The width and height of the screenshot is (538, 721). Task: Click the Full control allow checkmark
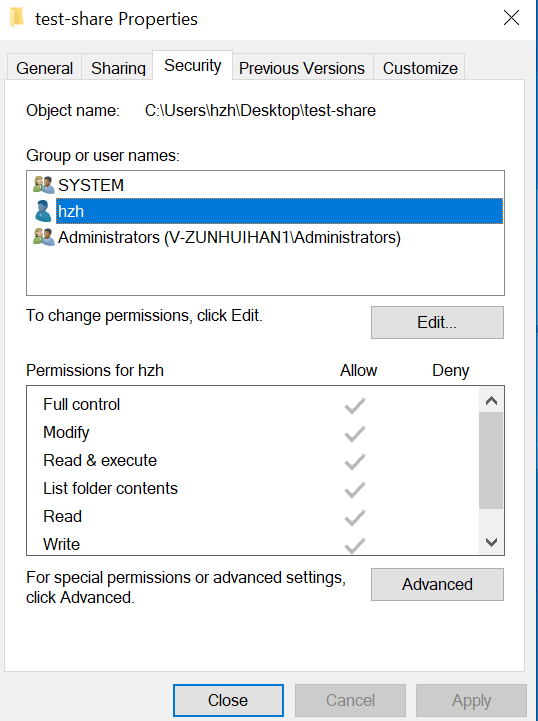pyautogui.click(x=355, y=406)
